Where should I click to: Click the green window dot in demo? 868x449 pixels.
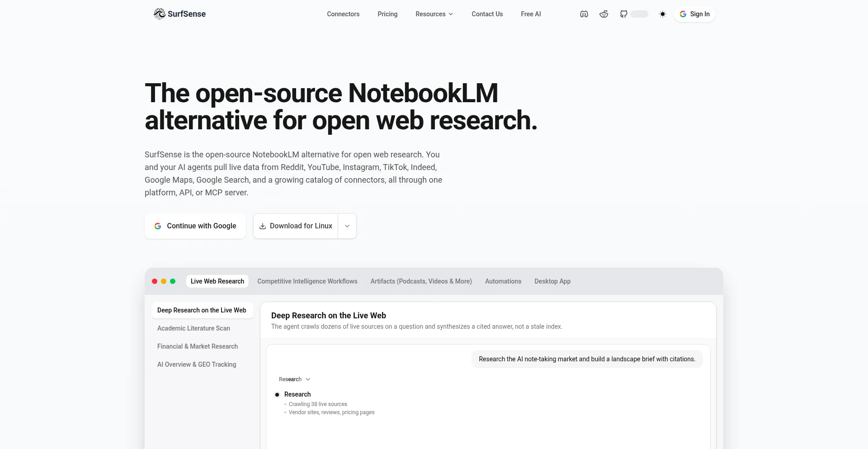tap(173, 281)
